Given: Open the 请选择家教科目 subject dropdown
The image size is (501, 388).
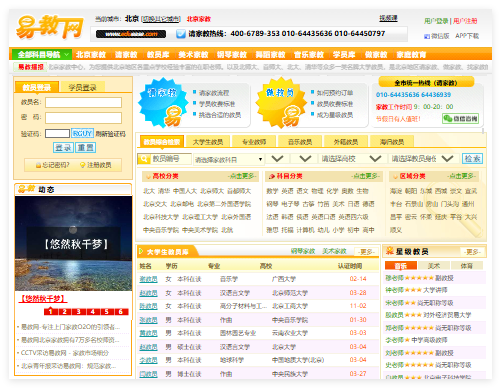Looking at the screenshot, I should pyautogui.click(x=229, y=159).
